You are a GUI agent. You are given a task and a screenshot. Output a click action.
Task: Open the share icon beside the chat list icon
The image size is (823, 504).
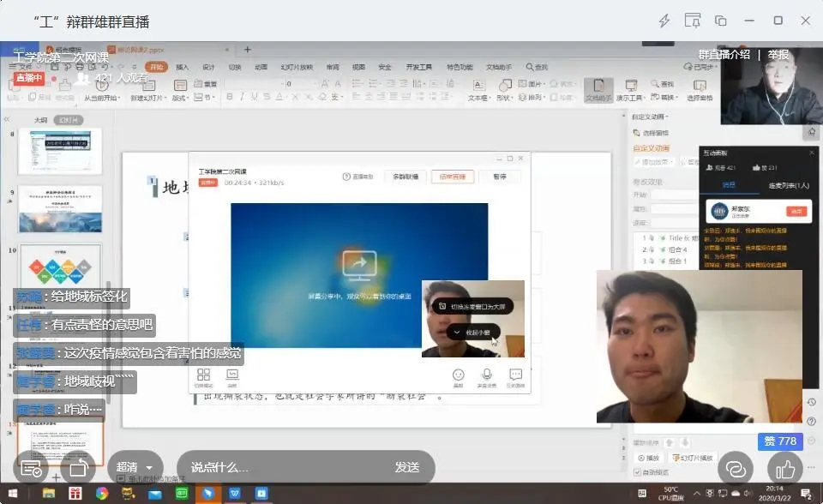coord(78,468)
